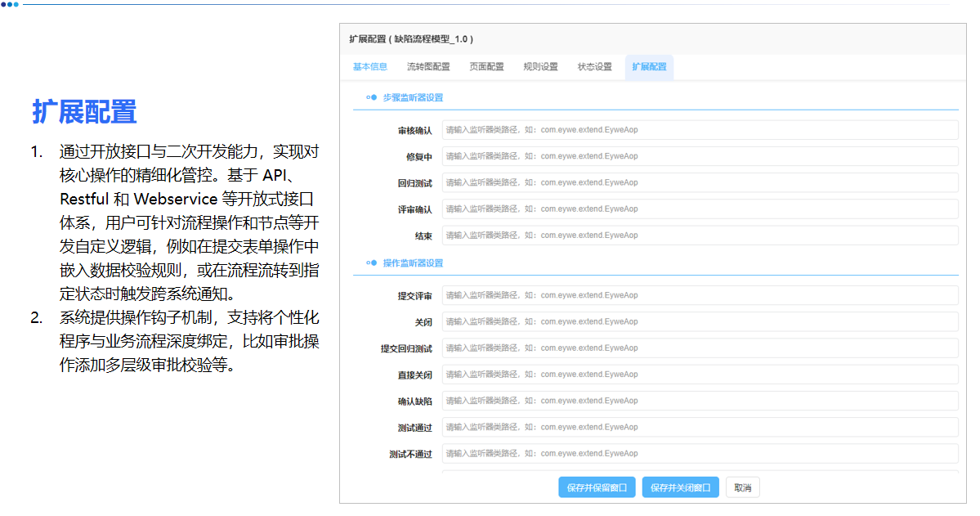Click the 保存并保留窗口 button

click(x=597, y=487)
